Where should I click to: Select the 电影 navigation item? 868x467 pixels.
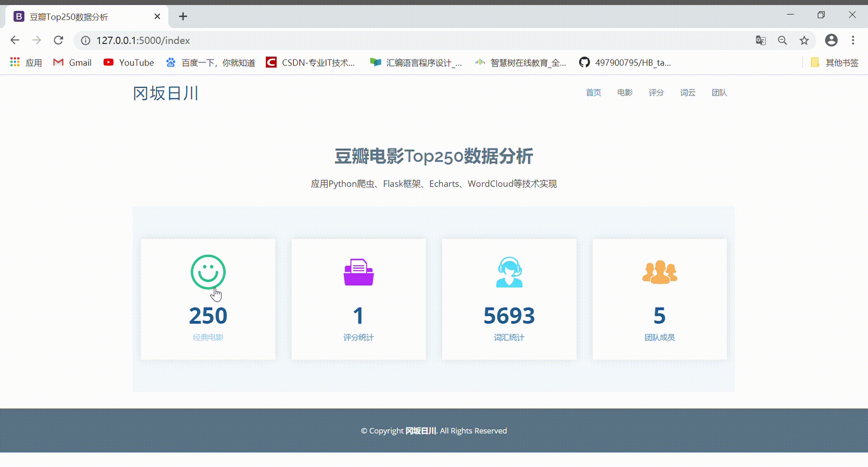pyautogui.click(x=625, y=93)
